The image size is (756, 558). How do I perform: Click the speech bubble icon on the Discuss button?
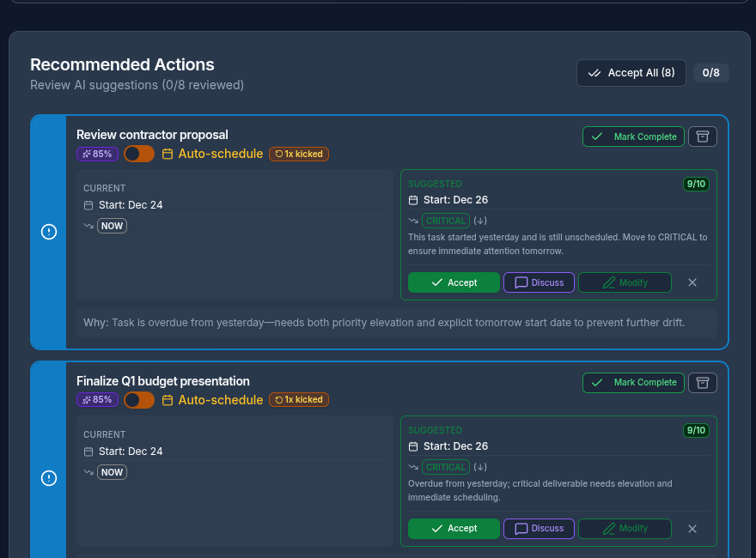(x=519, y=282)
